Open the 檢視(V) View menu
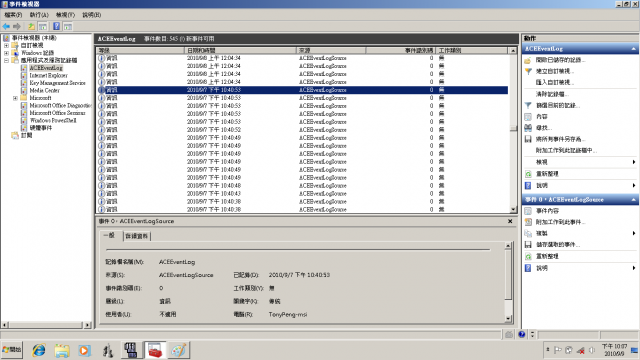 65,15
